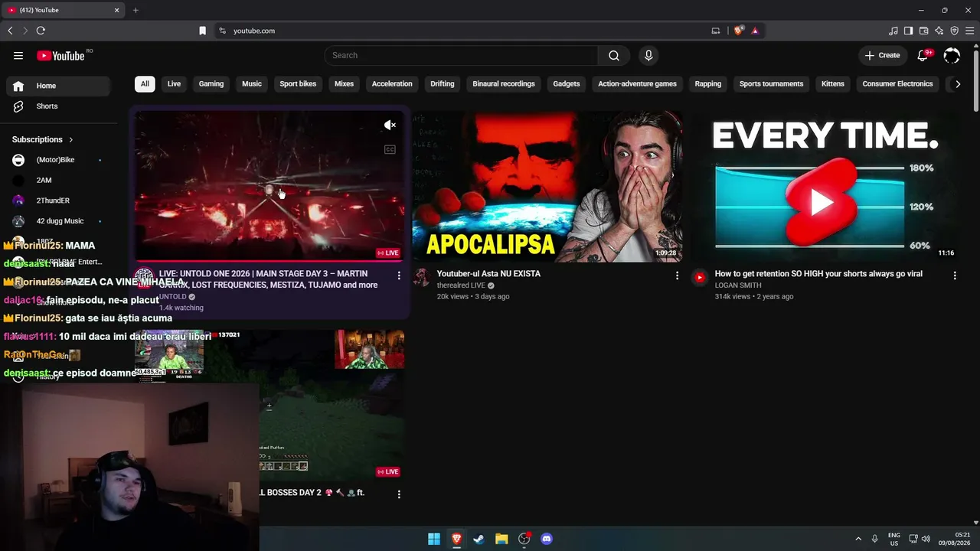The width and height of the screenshot is (980, 551).
Task: Open the account avatar menu
Action: [952, 55]
